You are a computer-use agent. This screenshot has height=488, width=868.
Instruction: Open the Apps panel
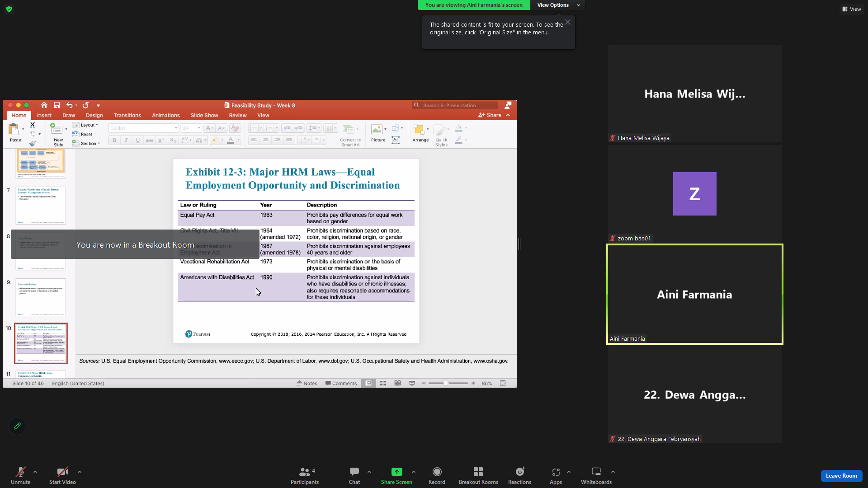pos(556,475)
